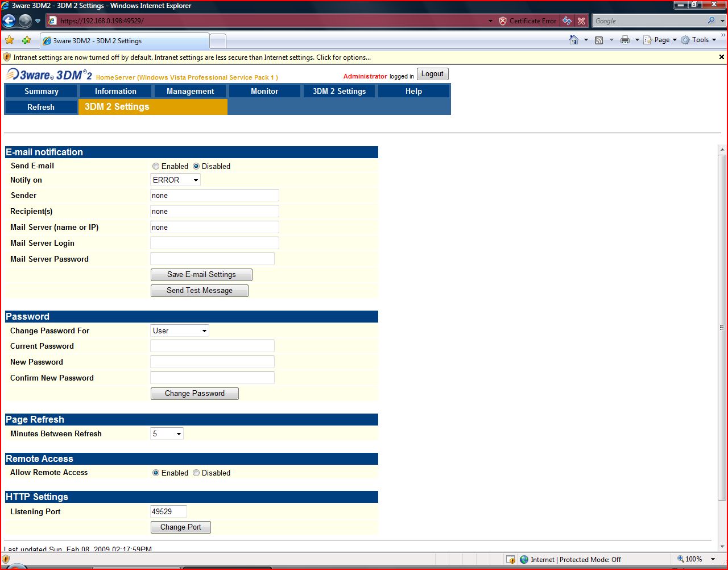The image size is (728, 570).
Task: Go back with the browser Back arrow
Action: [9, 21]
